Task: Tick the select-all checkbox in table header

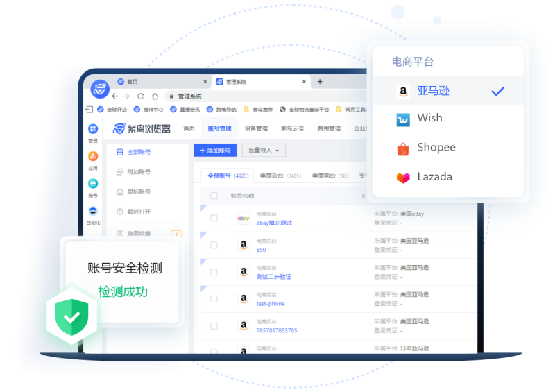Action: point(214,196)
